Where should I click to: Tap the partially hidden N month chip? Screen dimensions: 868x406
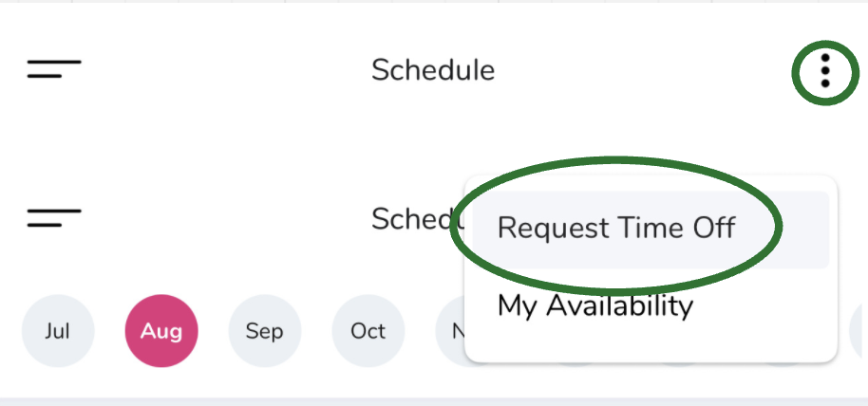(450, 331)
